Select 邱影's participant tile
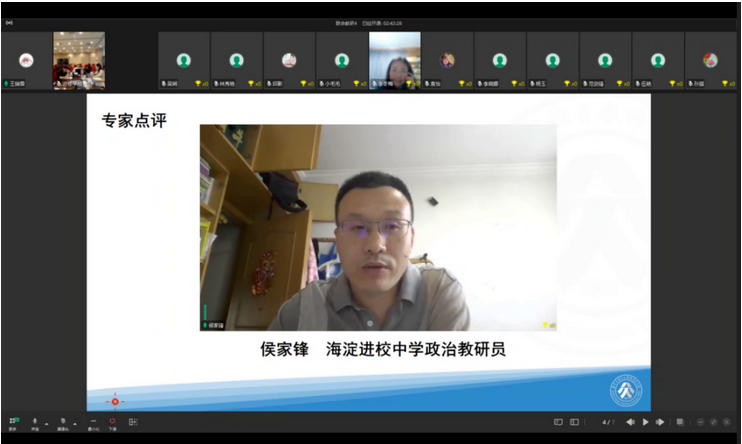742x444 pixels. click(289, 61)
